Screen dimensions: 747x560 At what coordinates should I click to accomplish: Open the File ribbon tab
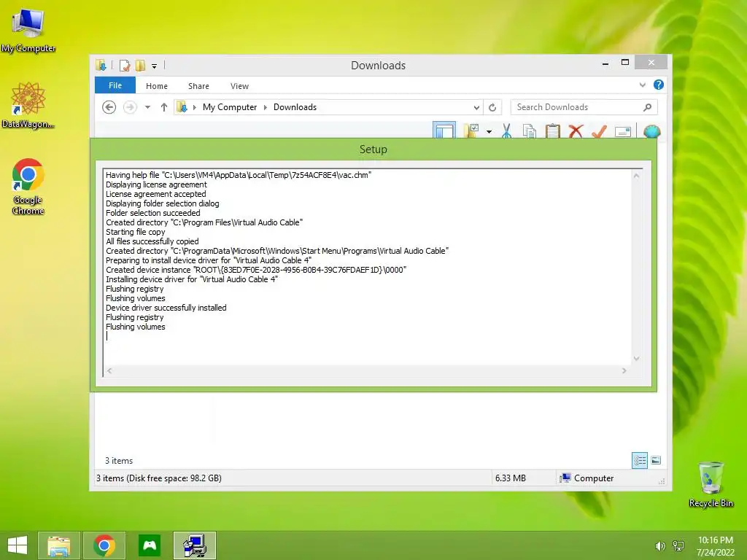[115, 85]
